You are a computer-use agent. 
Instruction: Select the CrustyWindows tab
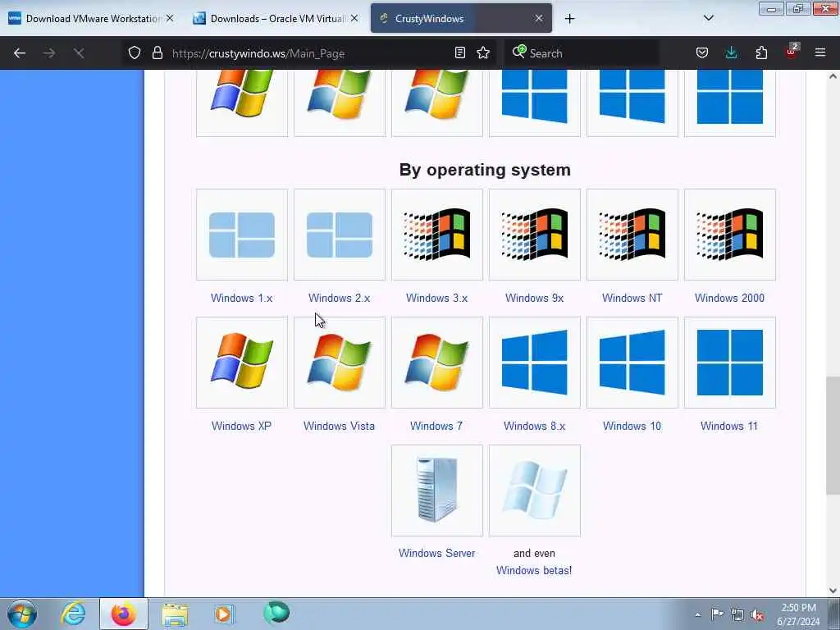click(x=461, y=18)
